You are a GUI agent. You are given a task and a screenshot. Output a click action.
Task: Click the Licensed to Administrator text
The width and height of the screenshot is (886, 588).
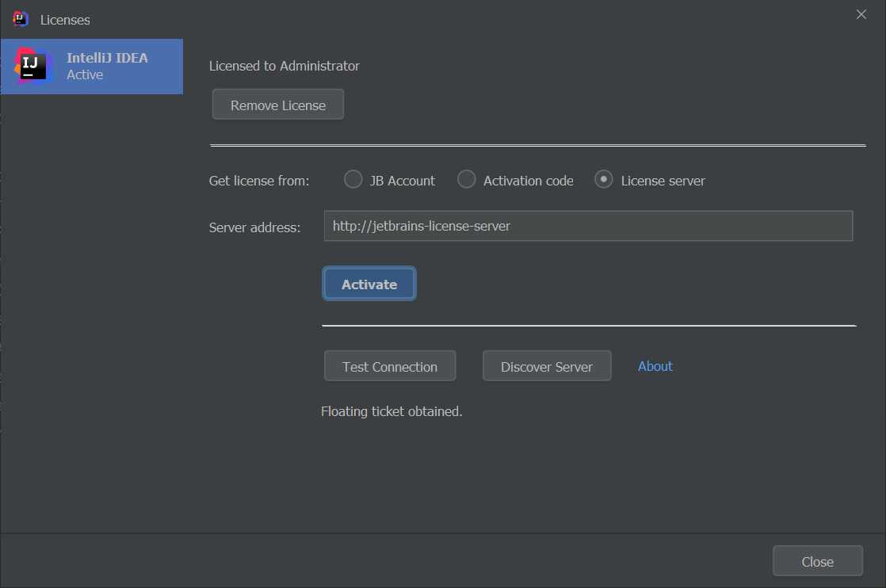284,66
